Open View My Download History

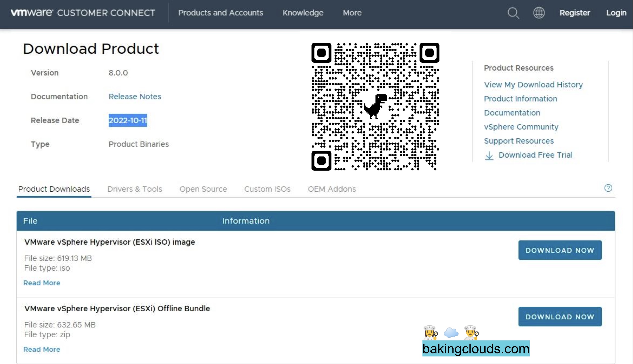pos(533,85)
